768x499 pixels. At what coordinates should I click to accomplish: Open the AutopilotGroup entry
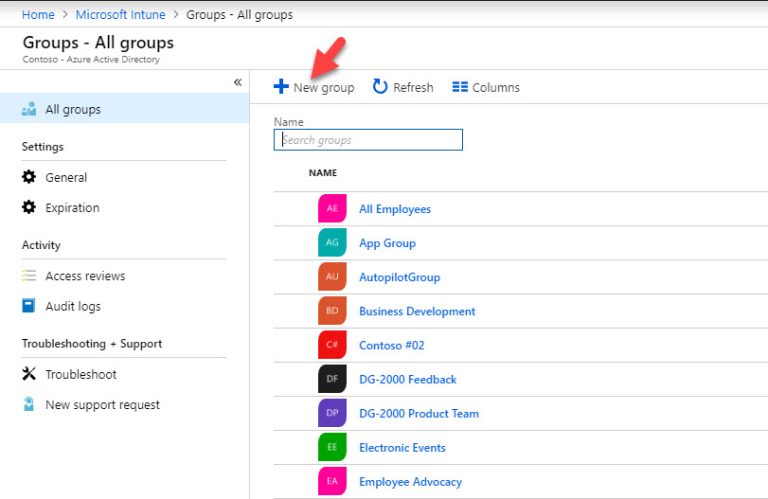(x=399, y=277)
